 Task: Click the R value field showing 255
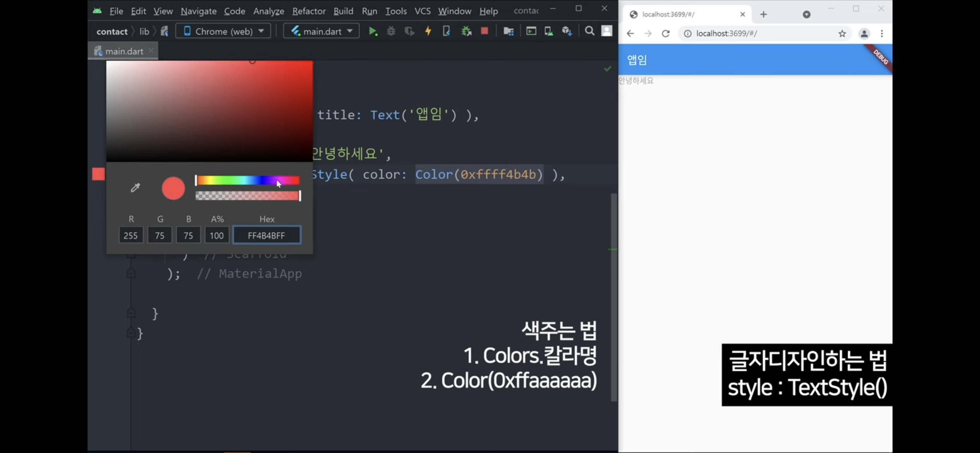coord(131,235)
